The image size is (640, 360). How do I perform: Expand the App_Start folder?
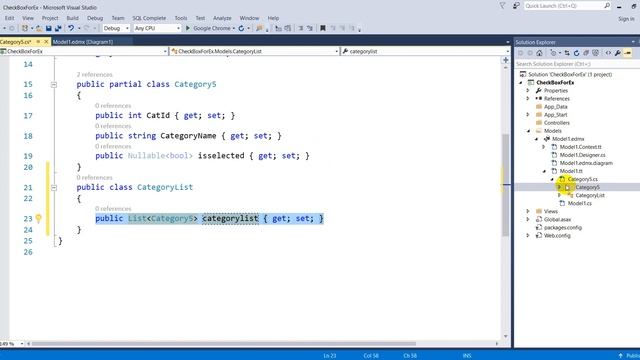(528, 115)
